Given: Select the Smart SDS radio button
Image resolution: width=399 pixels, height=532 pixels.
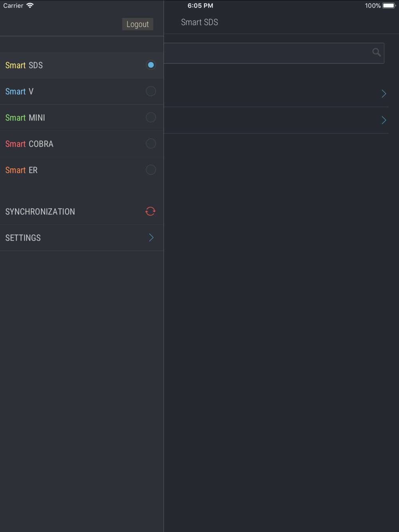Looking at the screenshot, I should point(151,65).
